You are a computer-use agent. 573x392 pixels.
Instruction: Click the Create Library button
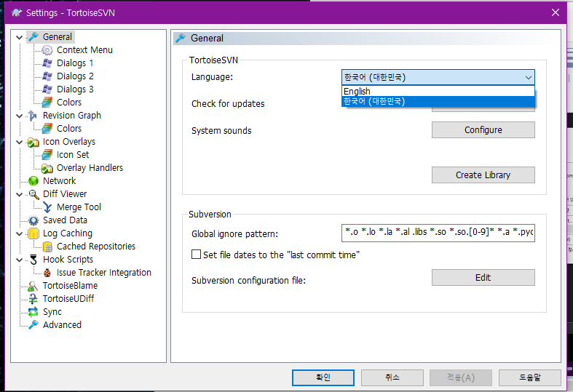[x=483, y=175]
